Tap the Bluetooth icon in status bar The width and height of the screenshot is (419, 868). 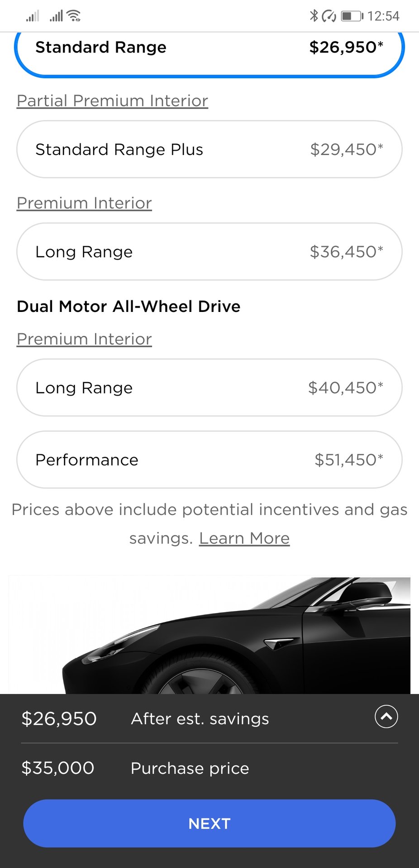(314, 16)
